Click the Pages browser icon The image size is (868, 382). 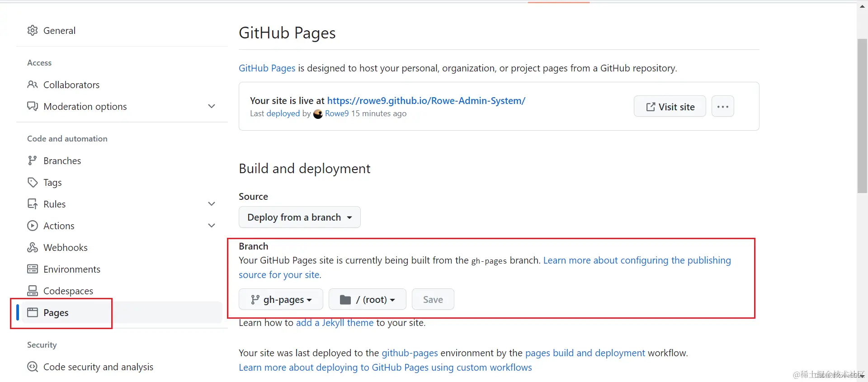coord(33,312)
